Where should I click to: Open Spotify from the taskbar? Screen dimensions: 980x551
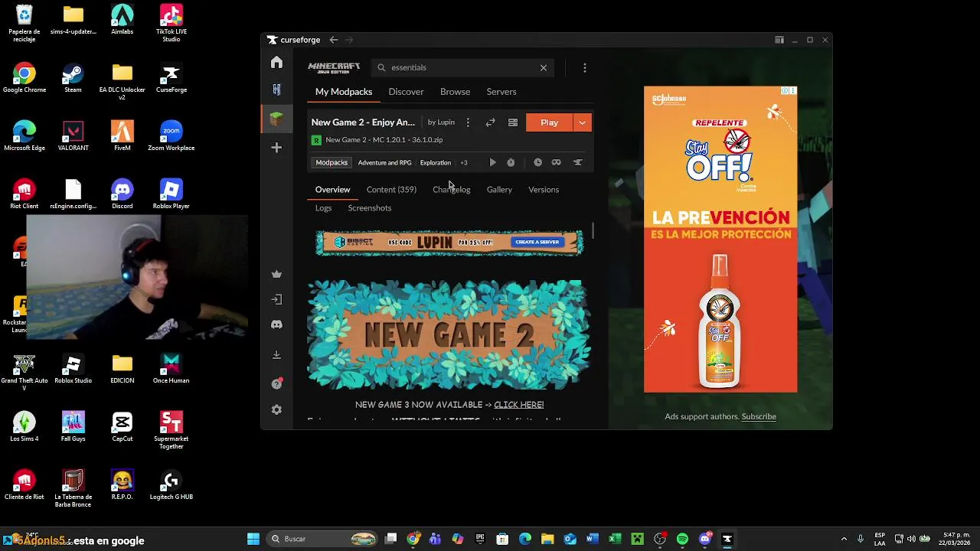pyautogui.click(x=682, y=539)
